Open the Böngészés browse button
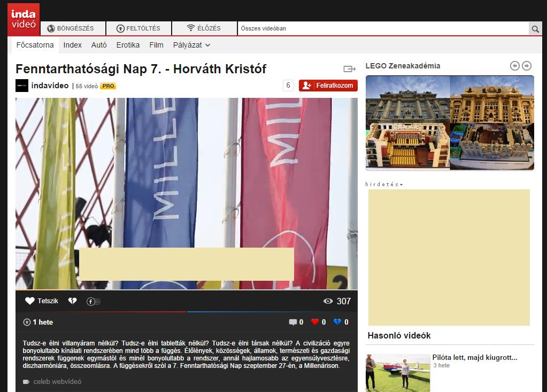 tap(73, 28)
